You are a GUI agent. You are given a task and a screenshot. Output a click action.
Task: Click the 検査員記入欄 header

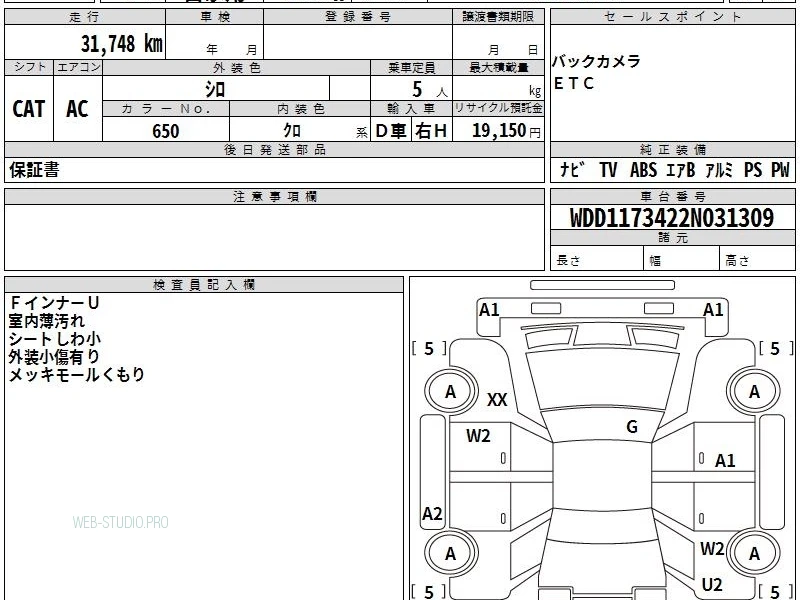click(x=204, y=285)
